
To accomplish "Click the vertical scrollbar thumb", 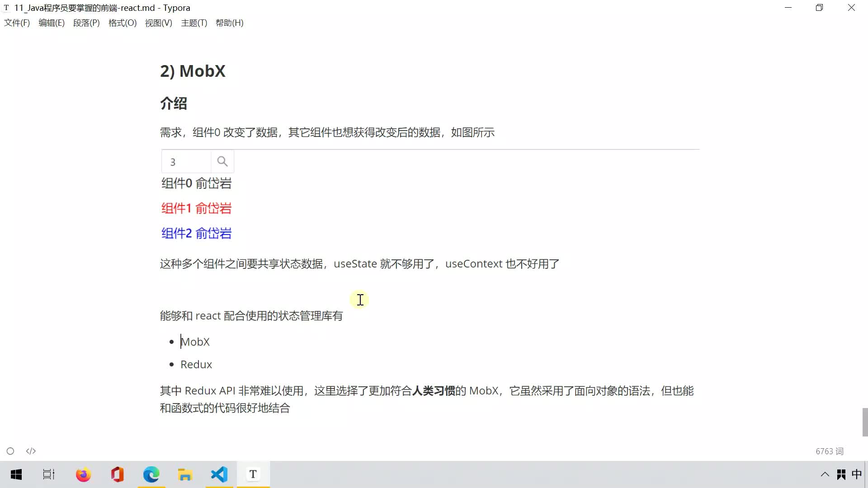I will click(865, 422).
